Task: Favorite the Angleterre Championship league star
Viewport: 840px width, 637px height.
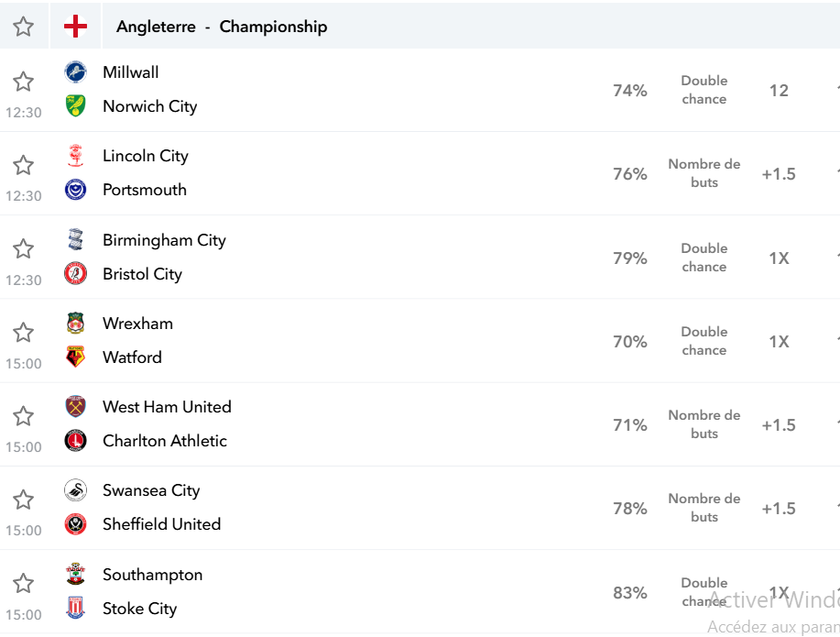Action: [24, 27]
